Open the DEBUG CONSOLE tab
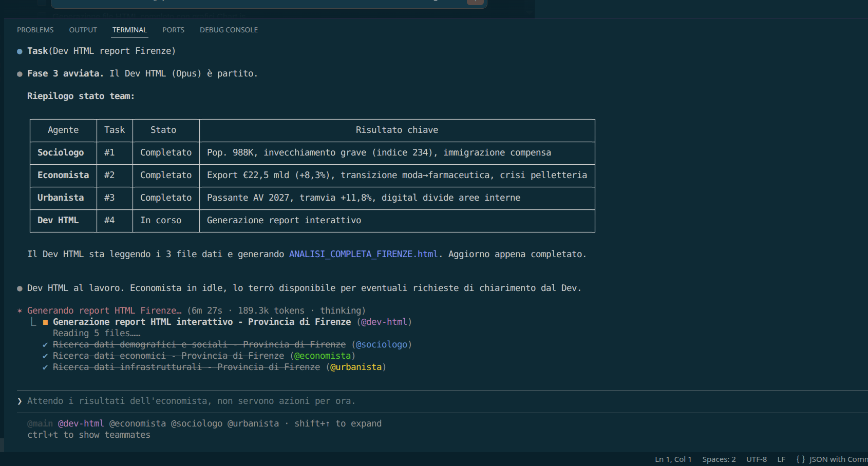Image resolution: width=868 pixels, height=466 pixels. point(229,30)
